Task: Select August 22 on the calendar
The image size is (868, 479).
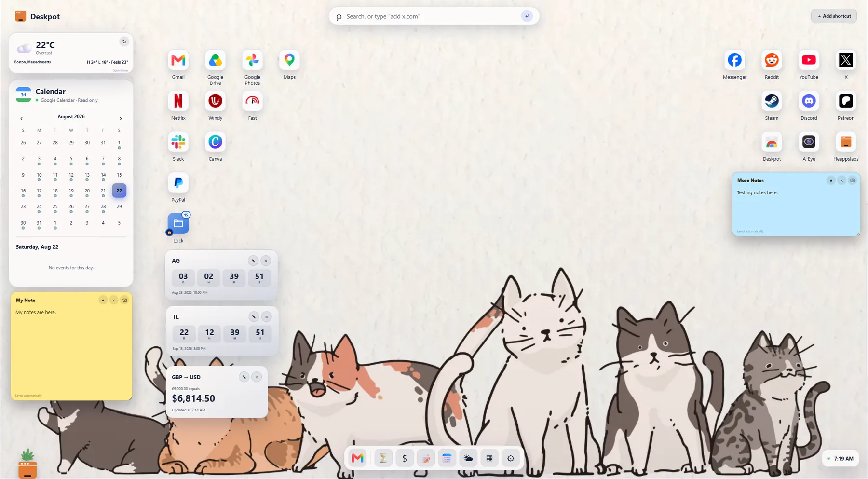Action: tap(119, 191)
